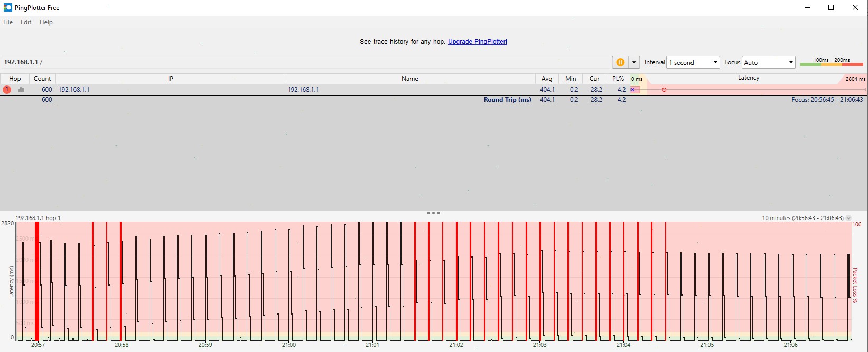The width and height of the screenshot is (868, 352).
Task: Expand the Interval dropdown showing 1 second
Action: click(x=693, y=62)
